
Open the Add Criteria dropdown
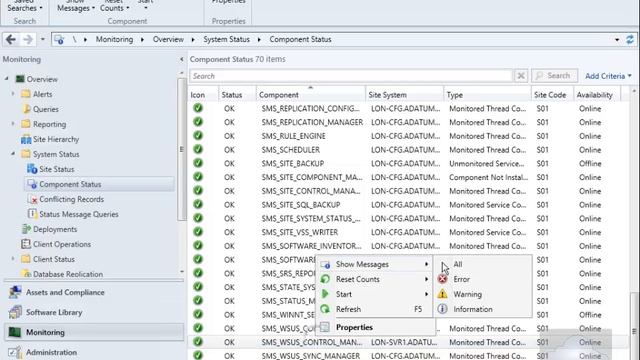(x=608, y=76)
